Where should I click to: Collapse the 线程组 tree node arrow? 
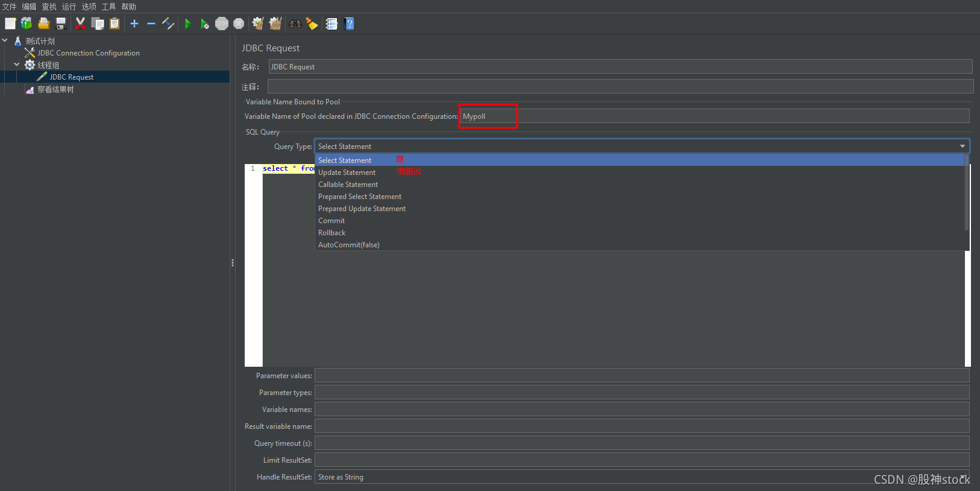pyautogui.click(x=17, y=65)
